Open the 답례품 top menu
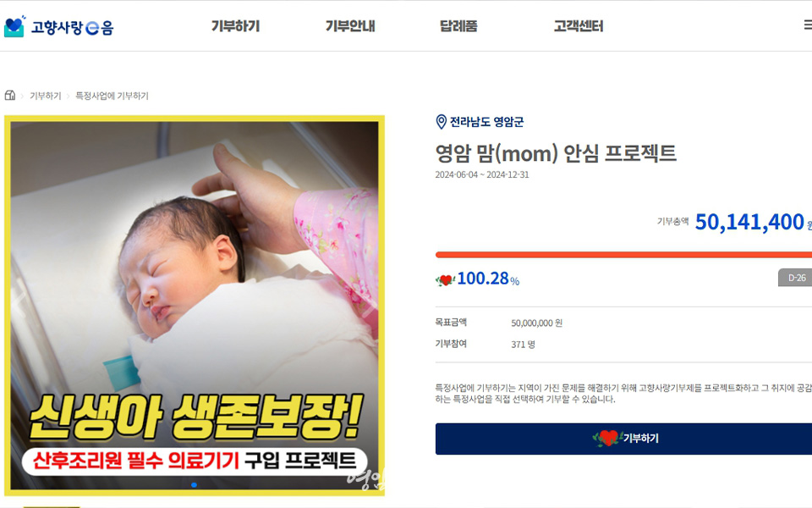Screen dimensions: 812x508 [458, 26]
